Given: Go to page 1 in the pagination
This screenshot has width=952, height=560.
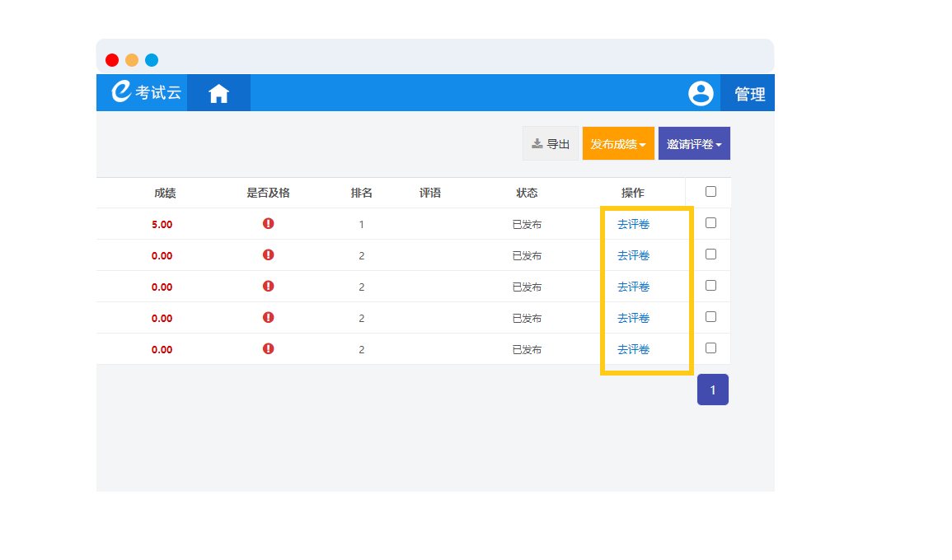Looking at the screenshot, I should point(713,390).
